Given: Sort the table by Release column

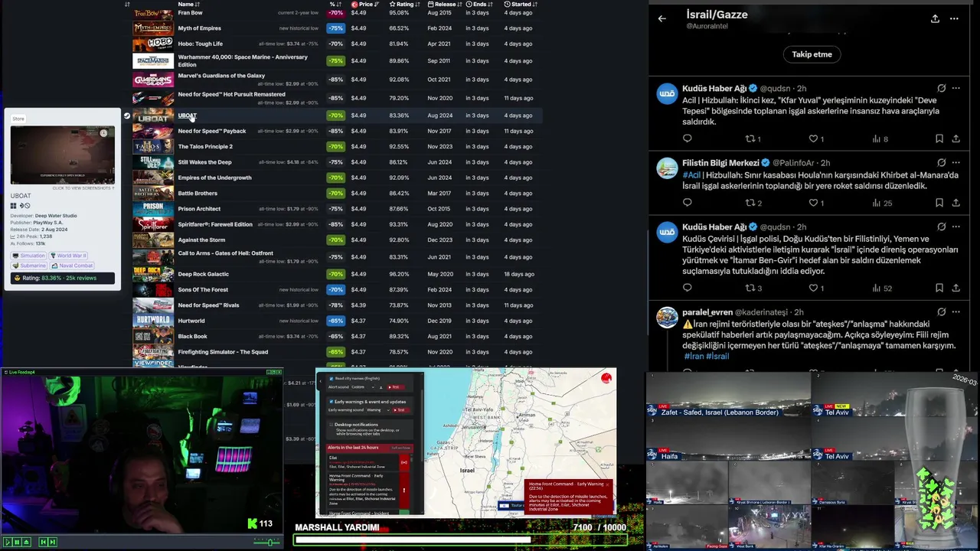Looking at the screenshot, I should click(x=445, y=5).
